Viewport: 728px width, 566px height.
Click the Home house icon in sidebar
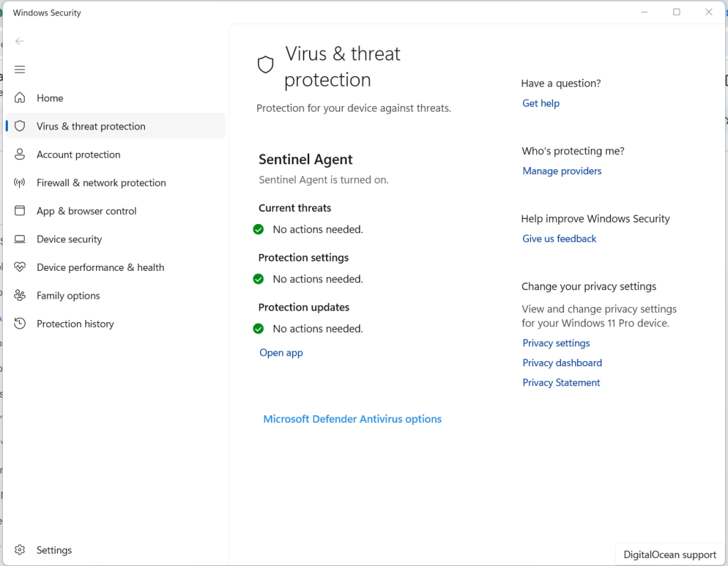pyautogui.click(x=19, y=98)
